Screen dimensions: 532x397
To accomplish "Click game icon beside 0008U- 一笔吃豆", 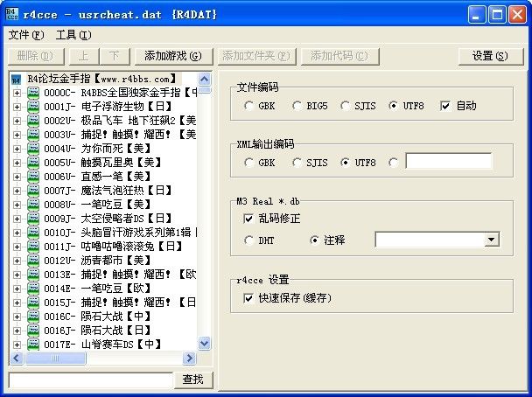I will 33,205.
